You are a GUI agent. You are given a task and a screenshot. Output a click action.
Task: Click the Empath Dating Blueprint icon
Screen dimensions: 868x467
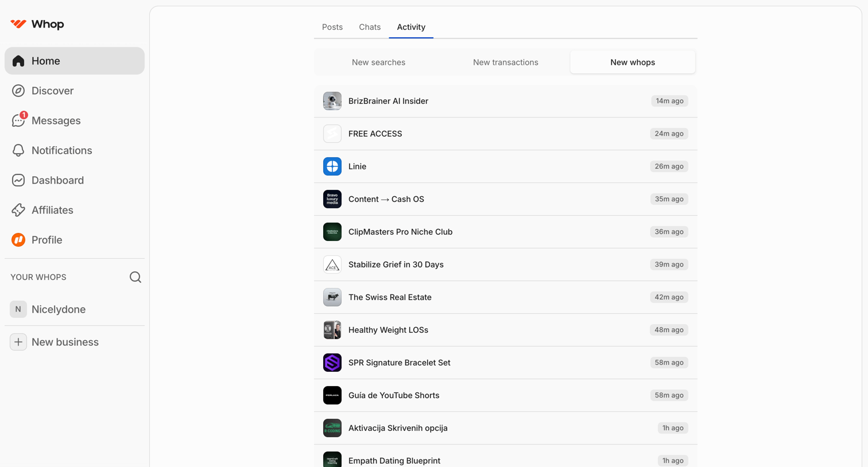332,460
